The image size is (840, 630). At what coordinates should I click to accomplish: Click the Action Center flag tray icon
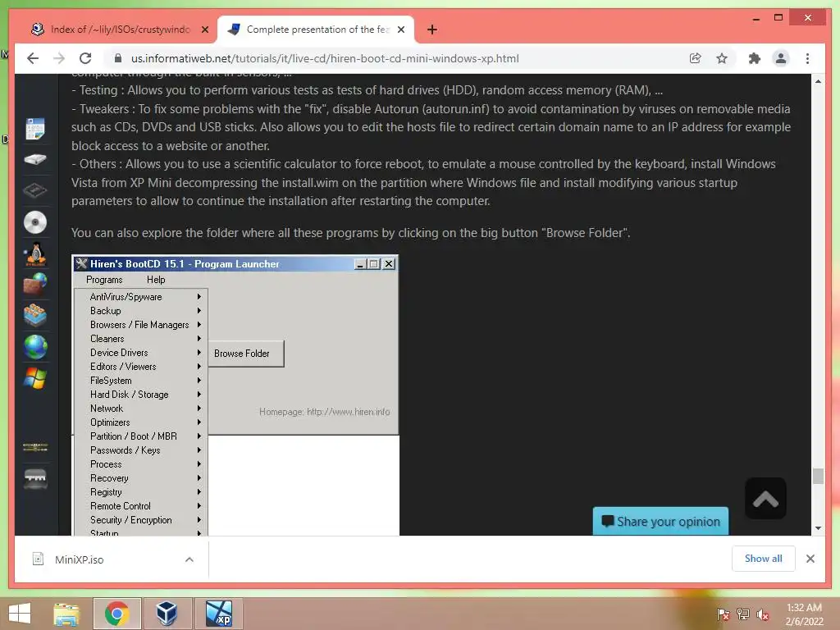click(x=724, y=614)
